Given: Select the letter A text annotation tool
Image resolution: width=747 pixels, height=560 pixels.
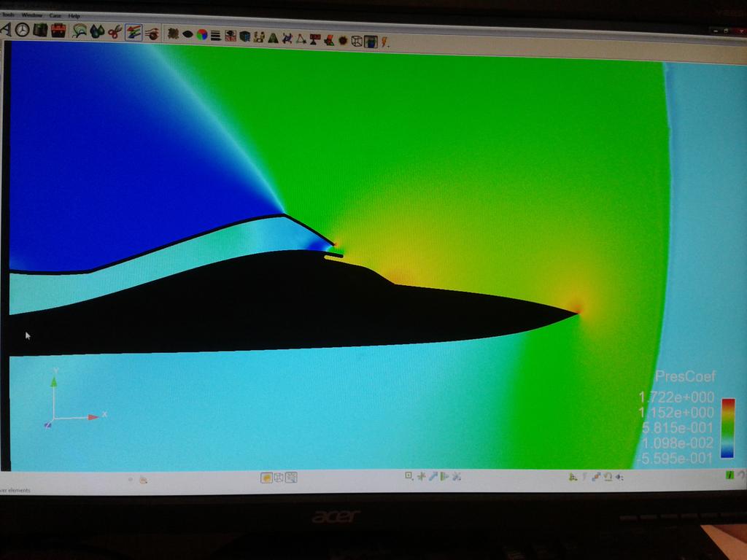Looking at the screenshot, I should pos(5,29).
